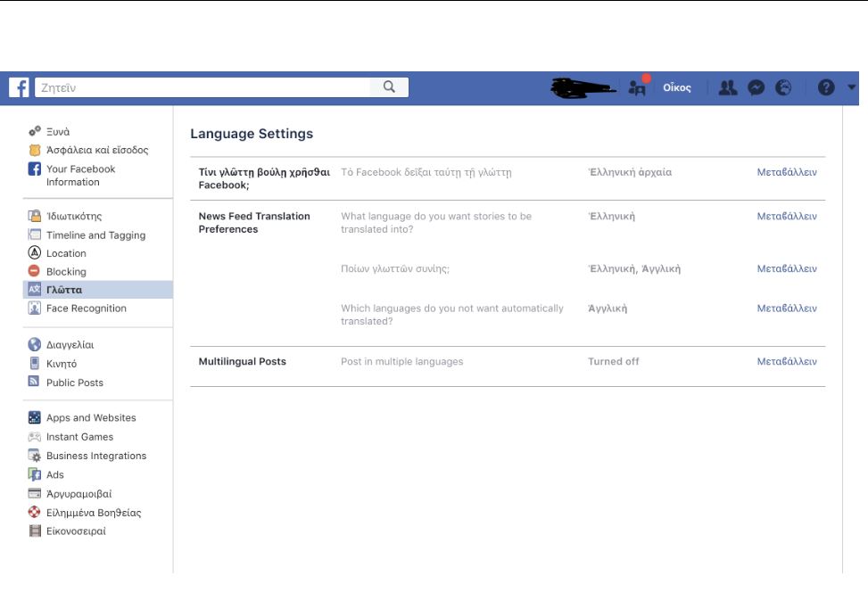Image resolution: width=868 pixels, height=609 pixels.
Task: Open the notifications globe icon
Action: point(783,87)
